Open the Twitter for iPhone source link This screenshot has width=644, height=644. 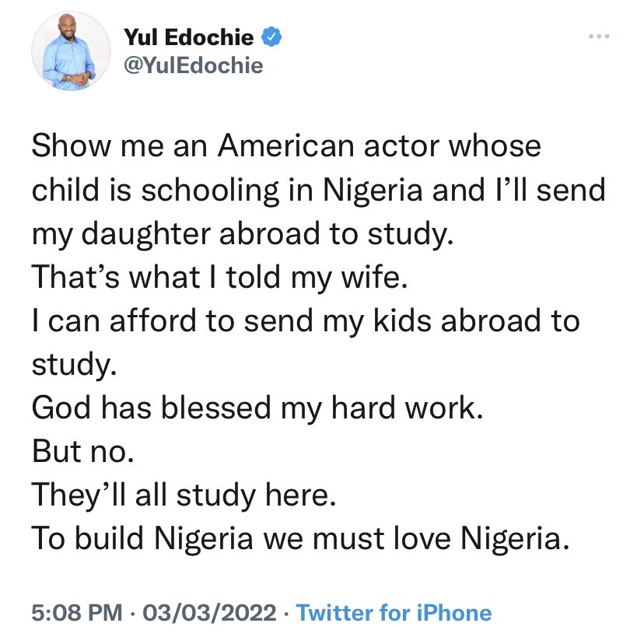pyautogui.click(x=394, y=612)
